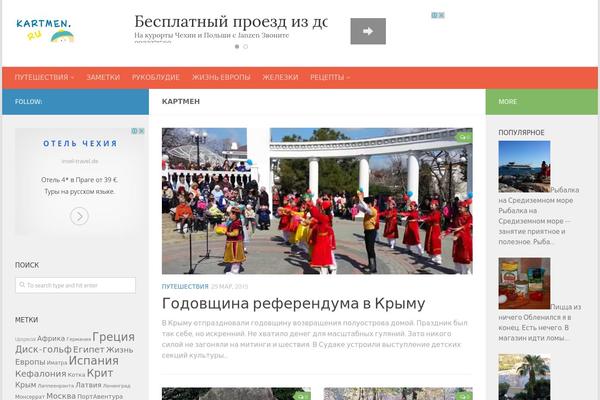Expand the ПУТЕШЕСТВИЯ dropdown menu
600x400 pixels.
point(44,77)
